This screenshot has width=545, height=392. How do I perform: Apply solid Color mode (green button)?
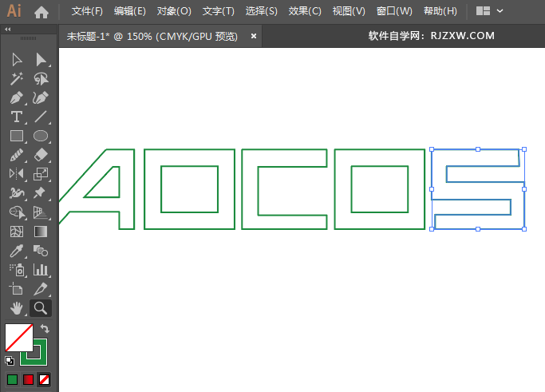pos(12,379)
